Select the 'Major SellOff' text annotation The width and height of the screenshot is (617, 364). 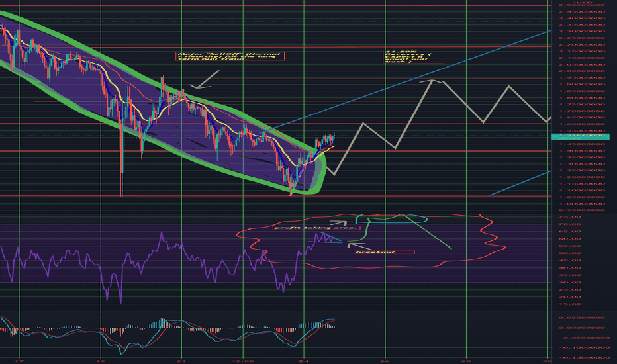point(230,56)
